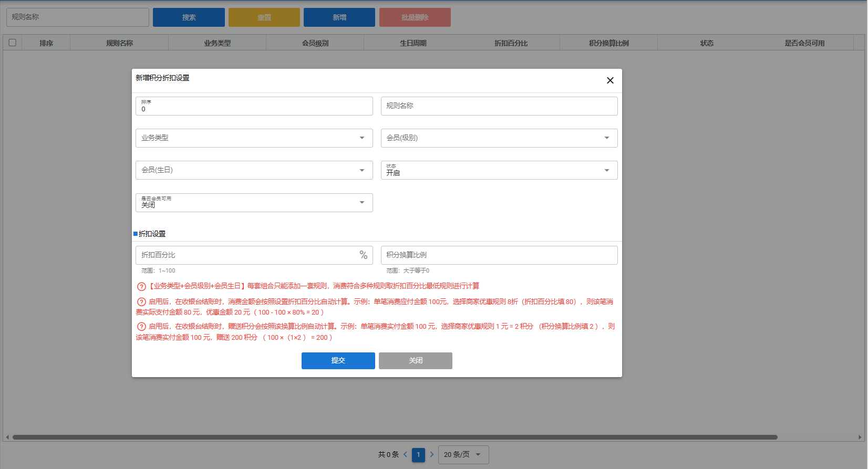Click the gray 关闭 button
Image resolution: width=868 pixels, height=469 pixels.
pos(416,361)
